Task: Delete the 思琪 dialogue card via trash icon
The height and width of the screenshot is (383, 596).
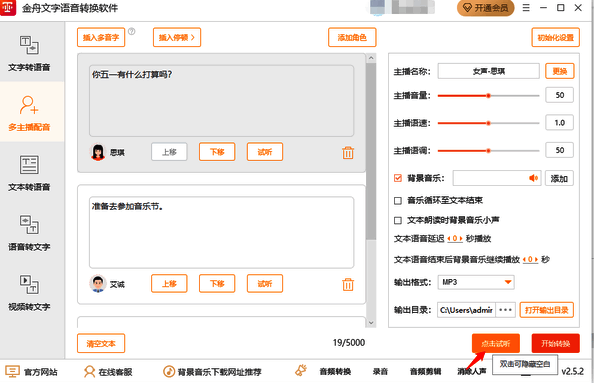Action: [x=348, y=152]
